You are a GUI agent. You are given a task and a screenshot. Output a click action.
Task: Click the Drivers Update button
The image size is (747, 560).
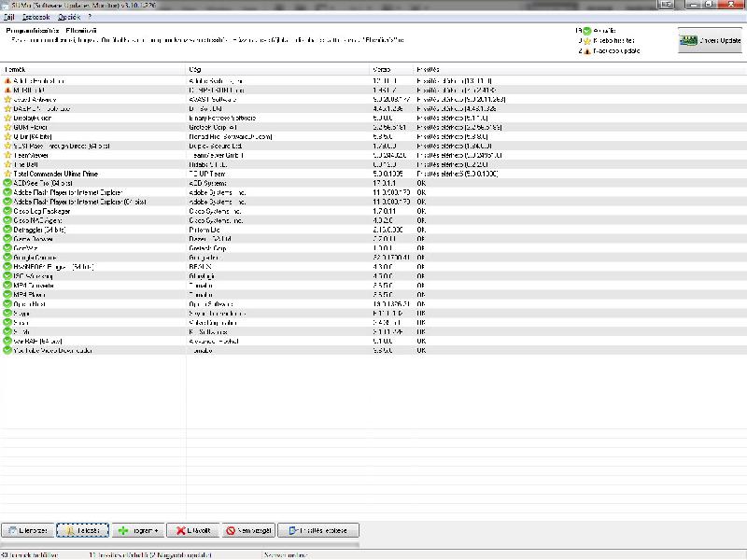[x=710, y=40]
